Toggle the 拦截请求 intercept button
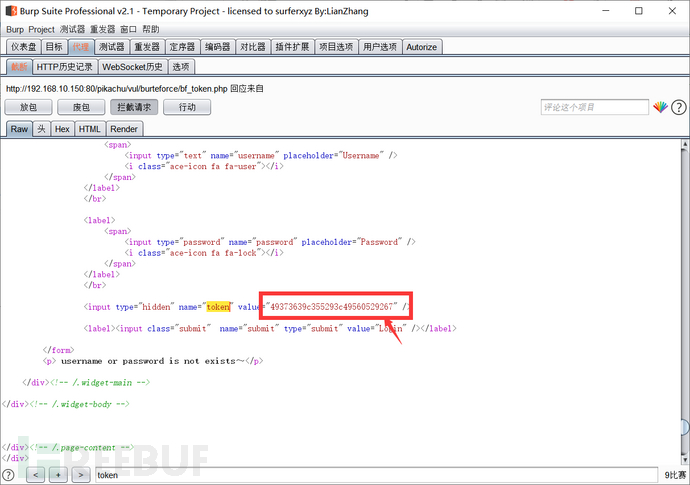 pos(134,107)
